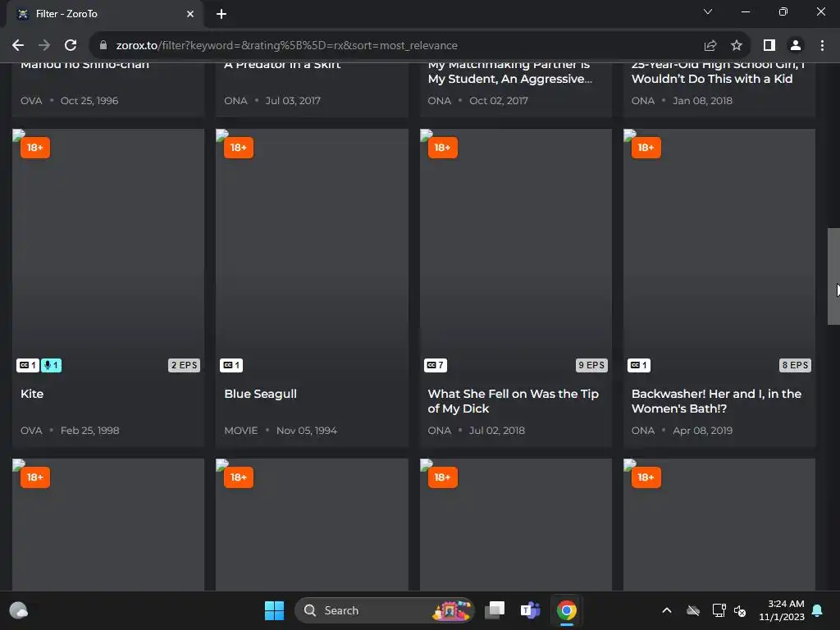Click the CC 7 subtitle badge
840x630 pixels.
click(x=436, y=365)
